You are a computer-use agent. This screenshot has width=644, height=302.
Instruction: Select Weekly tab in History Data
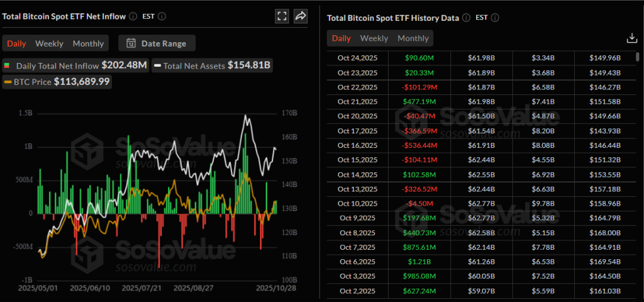[374, 38]
